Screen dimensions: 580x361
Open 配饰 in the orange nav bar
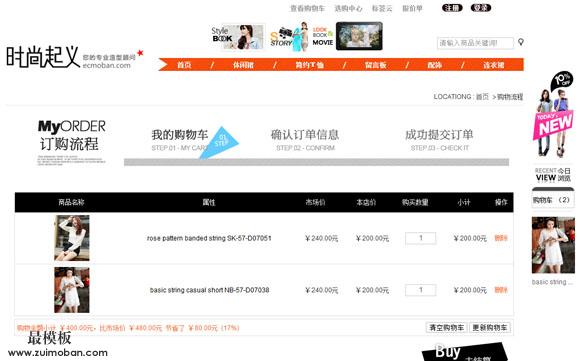[x=435, y=65]
